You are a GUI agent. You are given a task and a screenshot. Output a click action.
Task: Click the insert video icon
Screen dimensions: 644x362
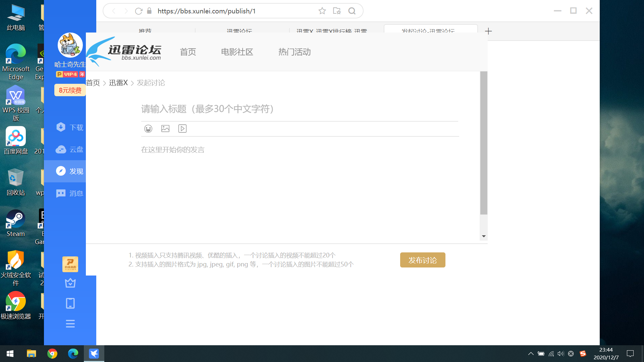coord(182,129)
